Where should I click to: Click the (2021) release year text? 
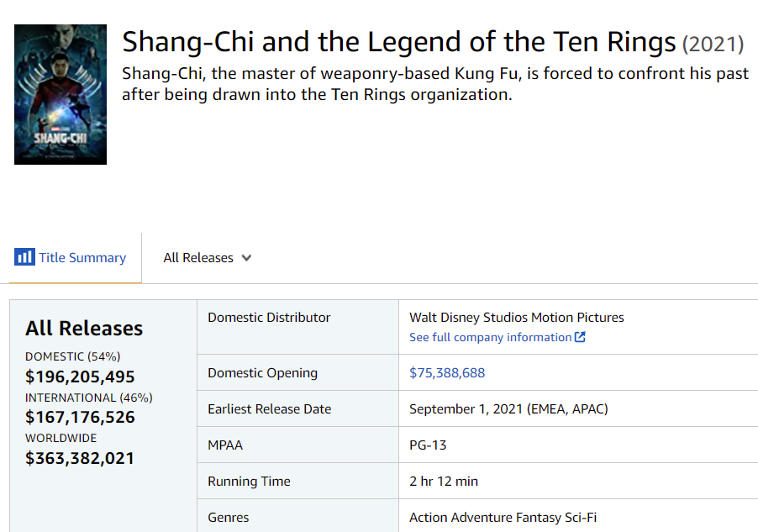[x=713, y=44]
